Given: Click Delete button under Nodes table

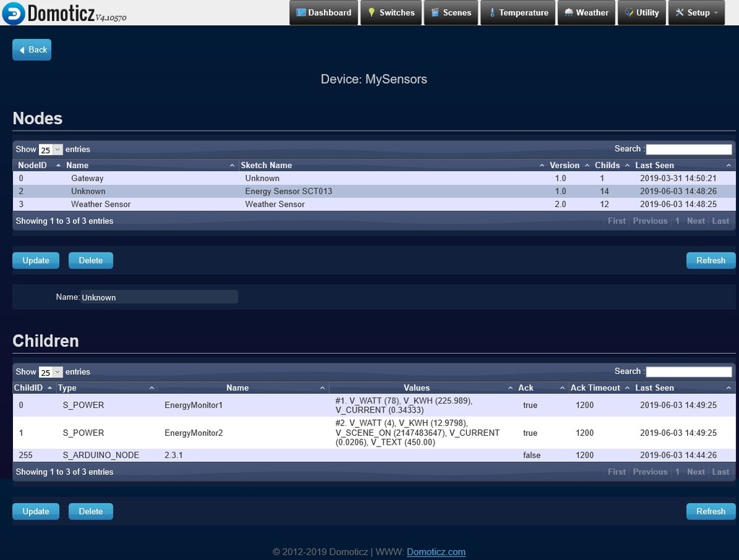Looking at the screenshot, I should pyautogui.click(x=90, y=261).
